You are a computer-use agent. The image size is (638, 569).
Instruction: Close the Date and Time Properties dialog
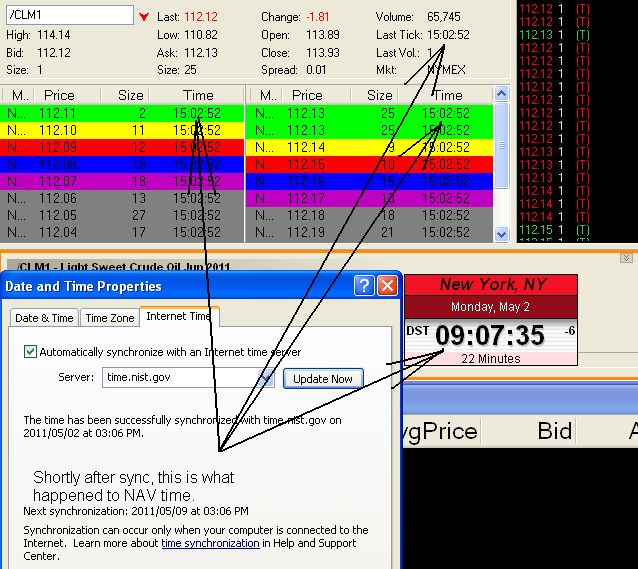tap(387, 286)
